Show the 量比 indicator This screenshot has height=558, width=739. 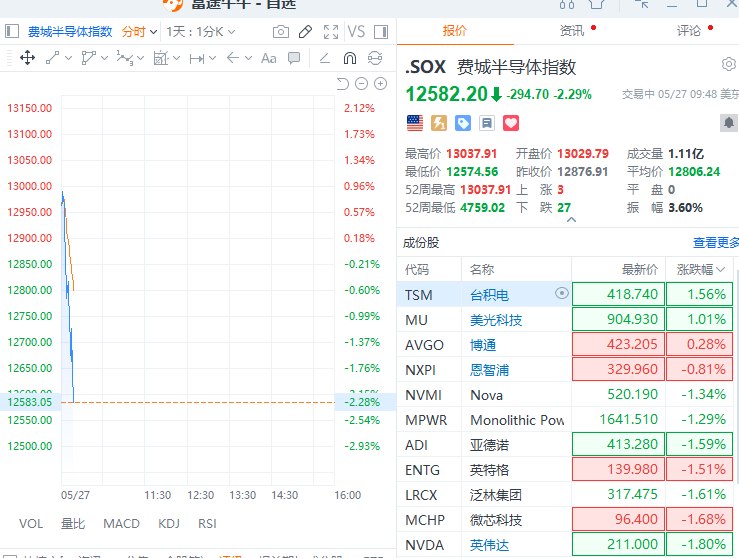point(73,524)
